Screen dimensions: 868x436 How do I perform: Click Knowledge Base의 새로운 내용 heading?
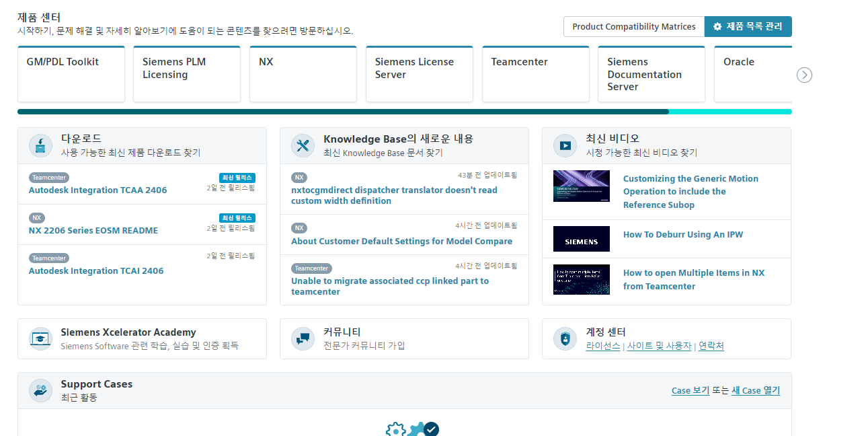tap(399, 139)
